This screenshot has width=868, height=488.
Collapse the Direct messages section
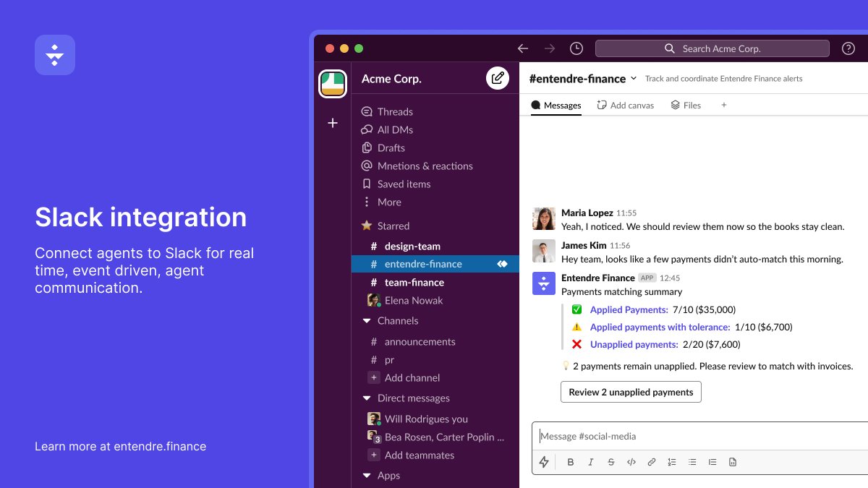click(x=367, y=398)
